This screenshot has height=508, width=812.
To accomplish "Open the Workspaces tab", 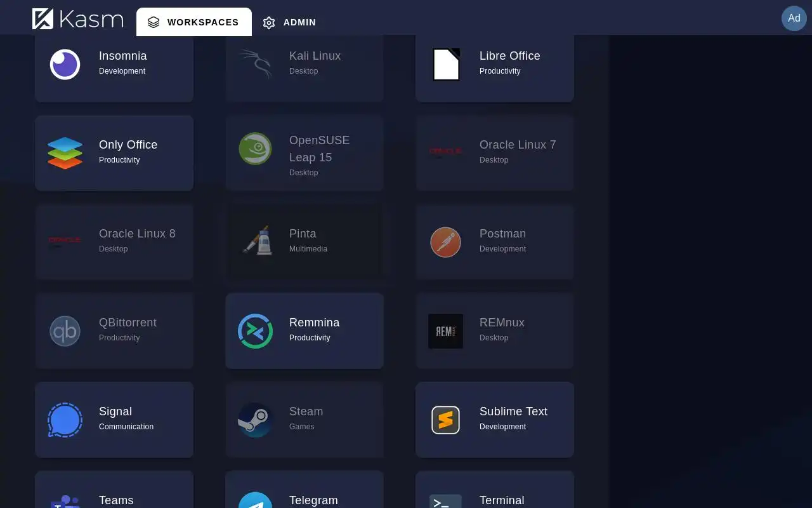I will 194,22.
